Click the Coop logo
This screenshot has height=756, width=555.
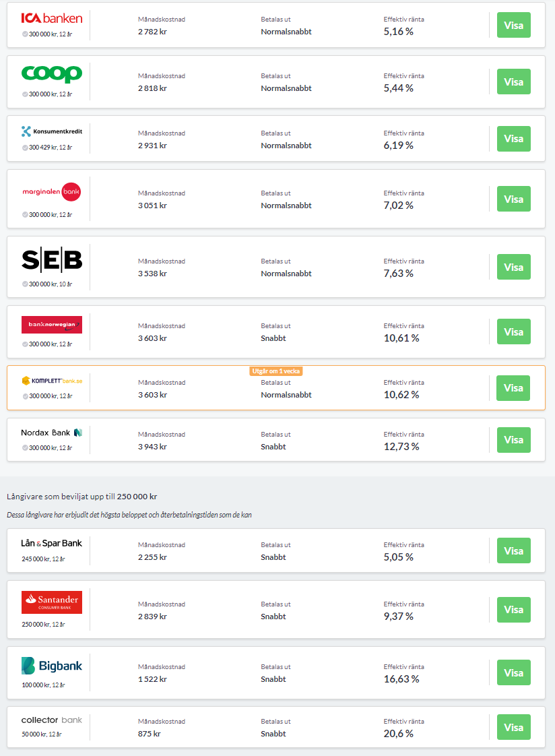[x=51, y=74]
